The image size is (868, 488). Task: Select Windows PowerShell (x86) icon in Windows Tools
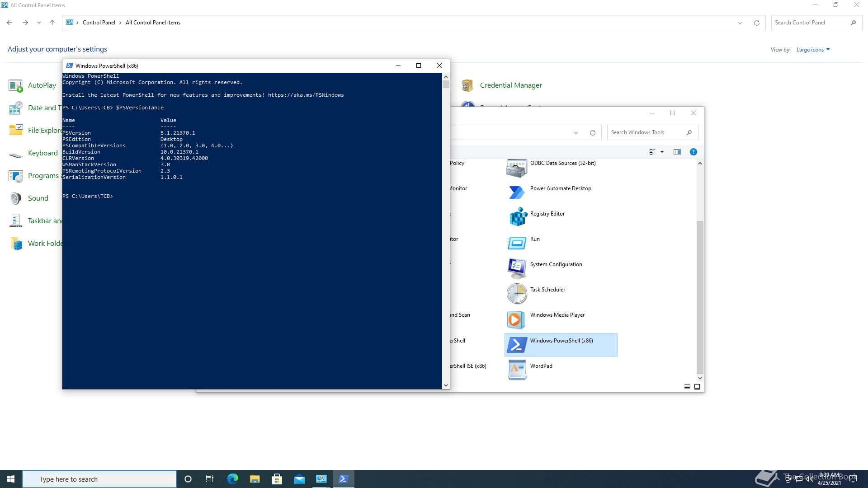pos(517,345)
